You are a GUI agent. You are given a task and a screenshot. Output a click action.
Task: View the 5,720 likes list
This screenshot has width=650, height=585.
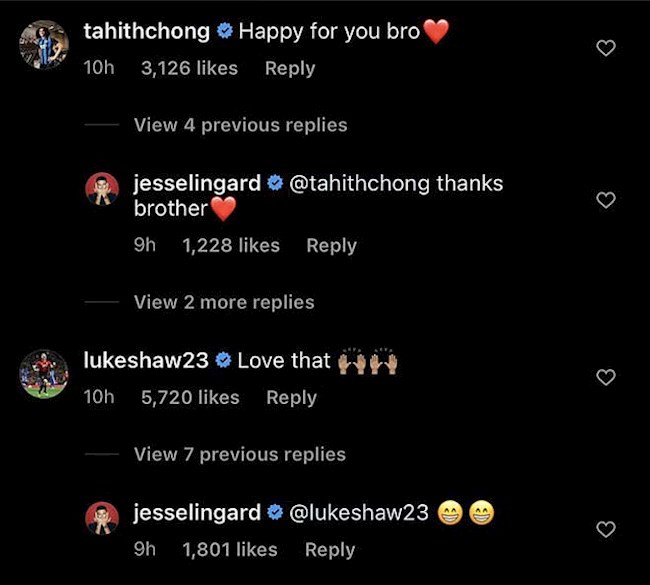[x=190, y=397]
